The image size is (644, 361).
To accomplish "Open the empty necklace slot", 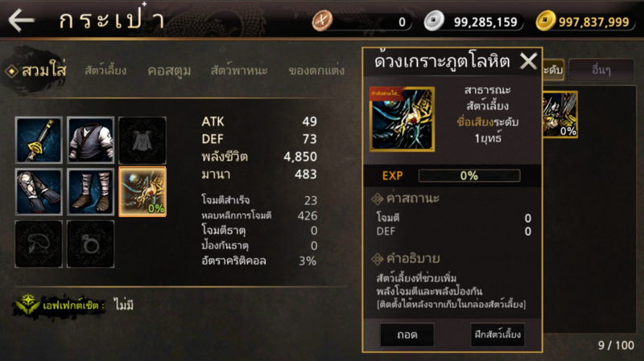I will [39, 244].
